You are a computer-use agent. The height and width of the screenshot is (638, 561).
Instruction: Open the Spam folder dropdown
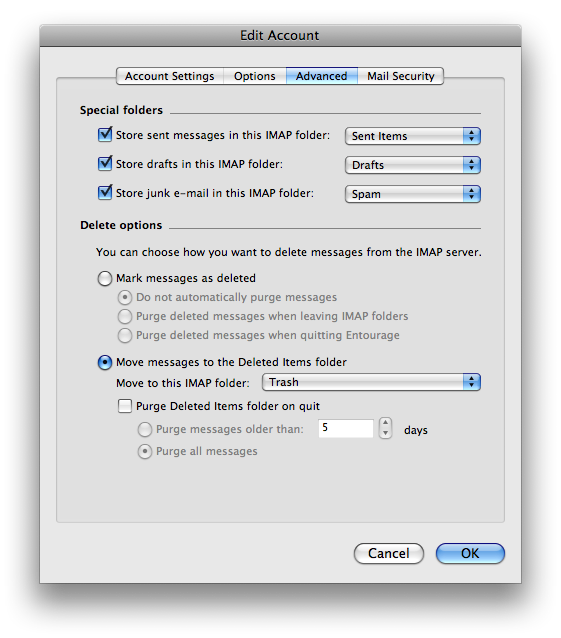coord(413,194)
